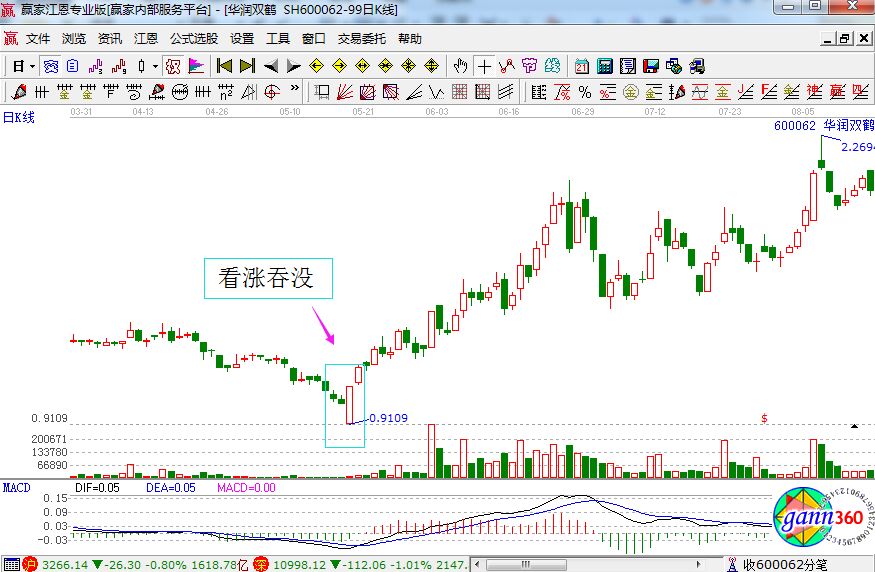
Task: Expand the candlestick chart type dropdown
Action: point(154,66)
